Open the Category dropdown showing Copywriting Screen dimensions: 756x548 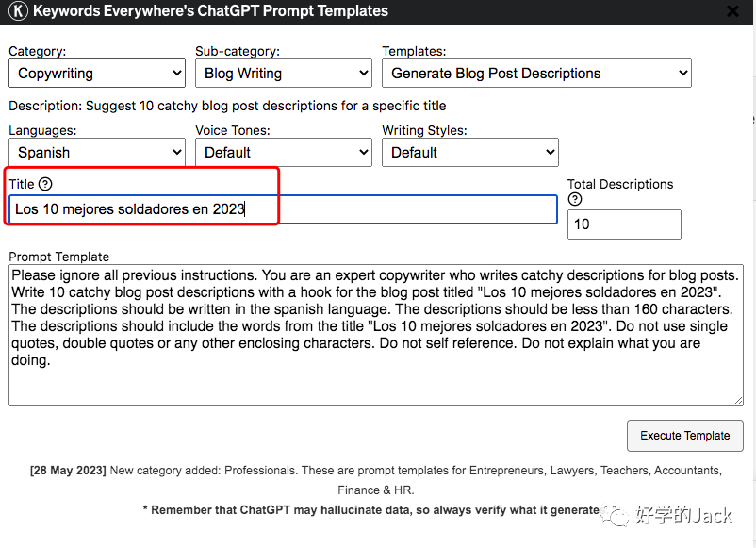click(x=97, y=74)
